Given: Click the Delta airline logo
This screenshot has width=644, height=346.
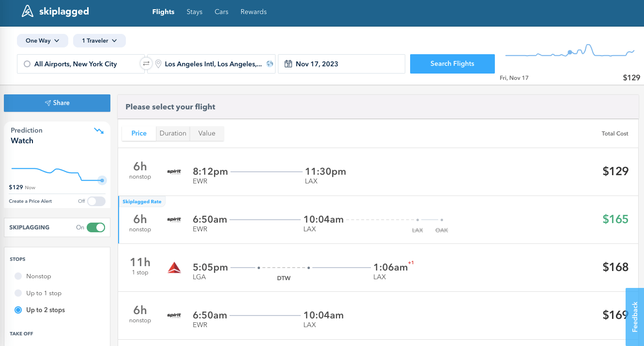Looking at the screenshot, I should 174,267.
